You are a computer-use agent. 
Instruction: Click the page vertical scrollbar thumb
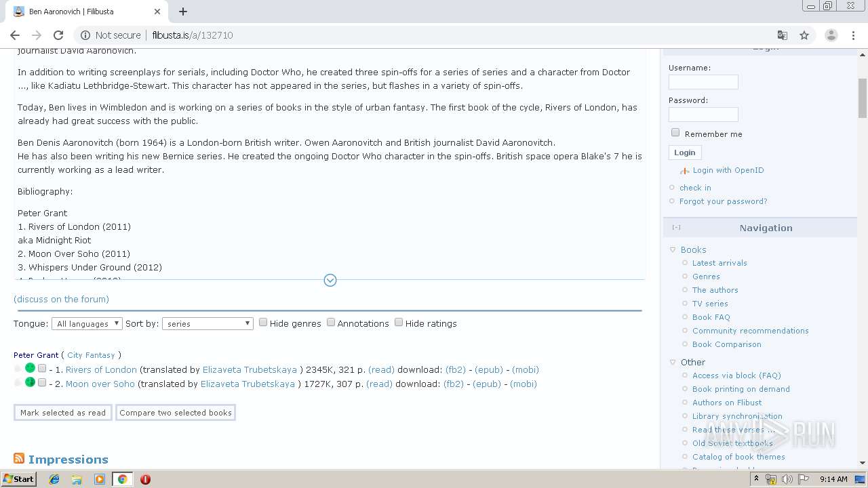coord(863,98)
